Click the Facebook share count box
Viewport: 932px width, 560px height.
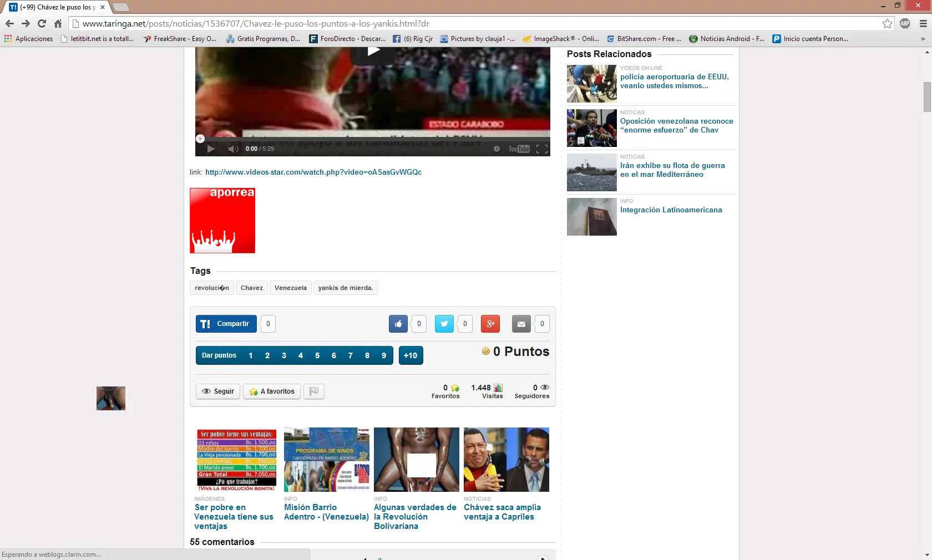(x=419, y=324)
